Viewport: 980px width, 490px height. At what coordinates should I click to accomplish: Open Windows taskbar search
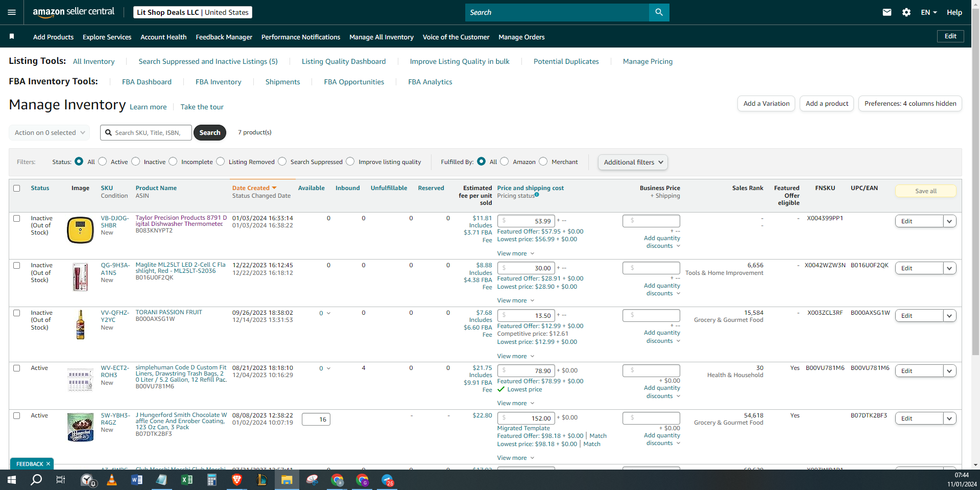click(36, 480)
